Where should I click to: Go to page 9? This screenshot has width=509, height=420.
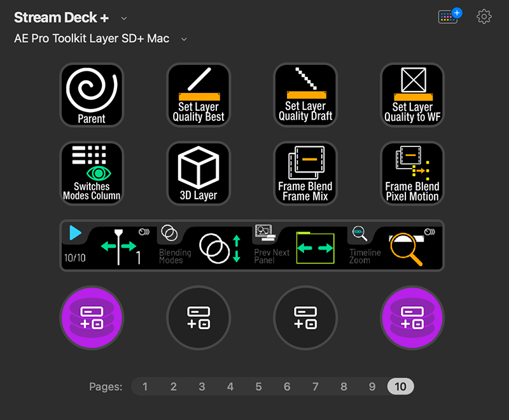pos(372,386)
